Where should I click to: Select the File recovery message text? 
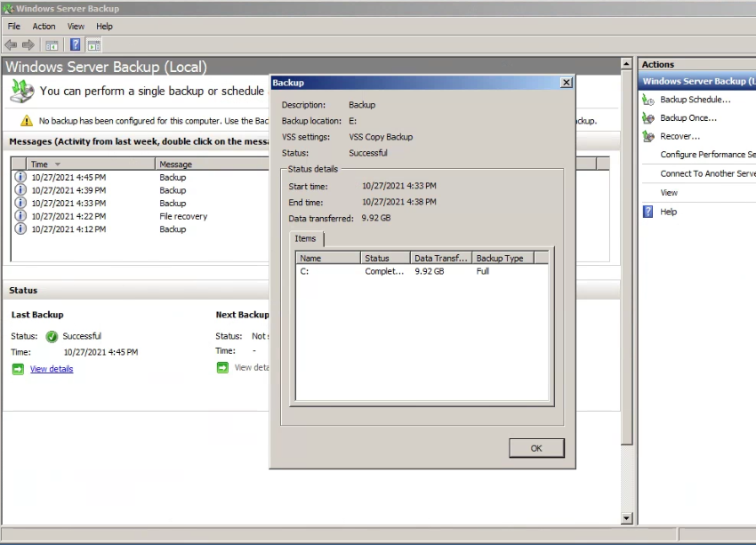click(183, 216)
